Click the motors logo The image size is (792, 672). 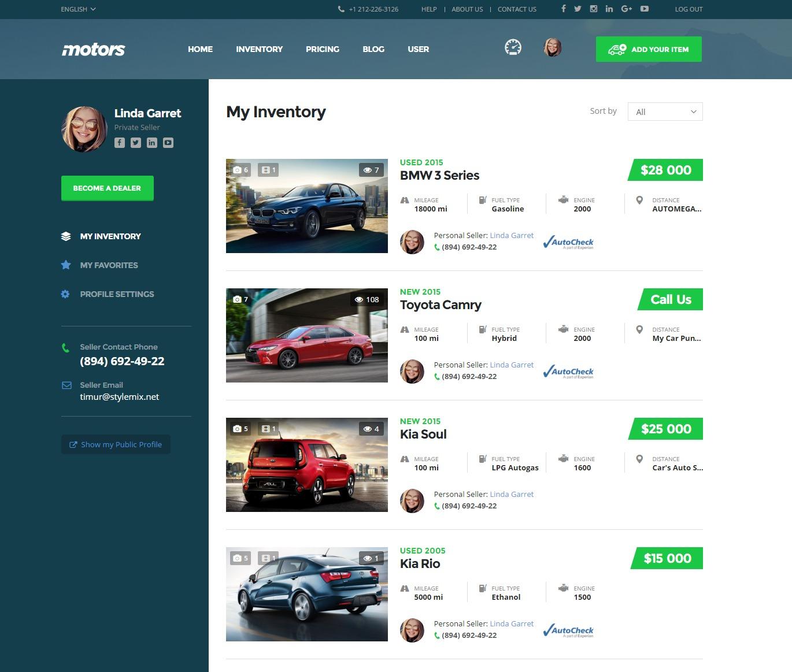click(94, 50)
